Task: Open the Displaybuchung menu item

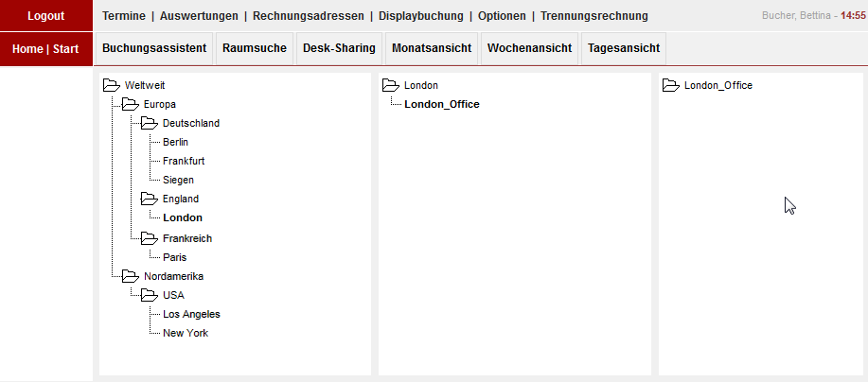Action: (x=421, y=16)
